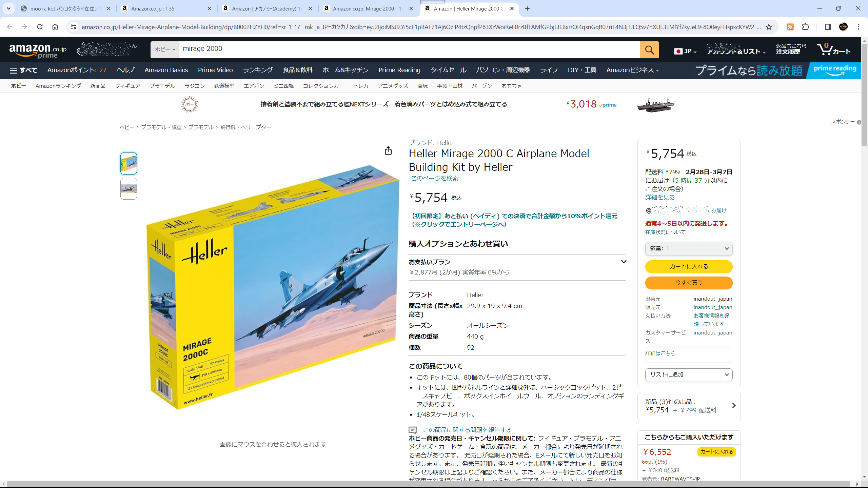Open the ホビー search category dropdown

(165, 49)
